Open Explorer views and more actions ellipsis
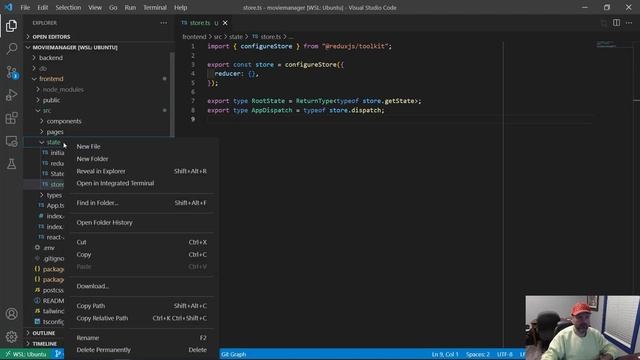 [164, 23]
